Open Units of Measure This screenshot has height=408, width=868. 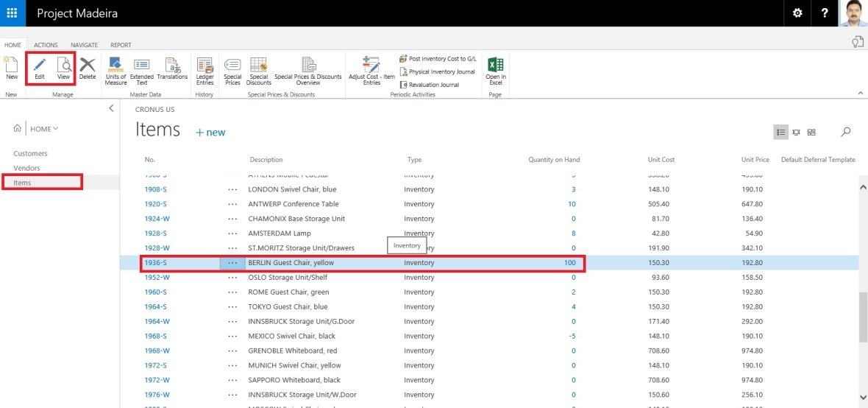coord(115,69)
